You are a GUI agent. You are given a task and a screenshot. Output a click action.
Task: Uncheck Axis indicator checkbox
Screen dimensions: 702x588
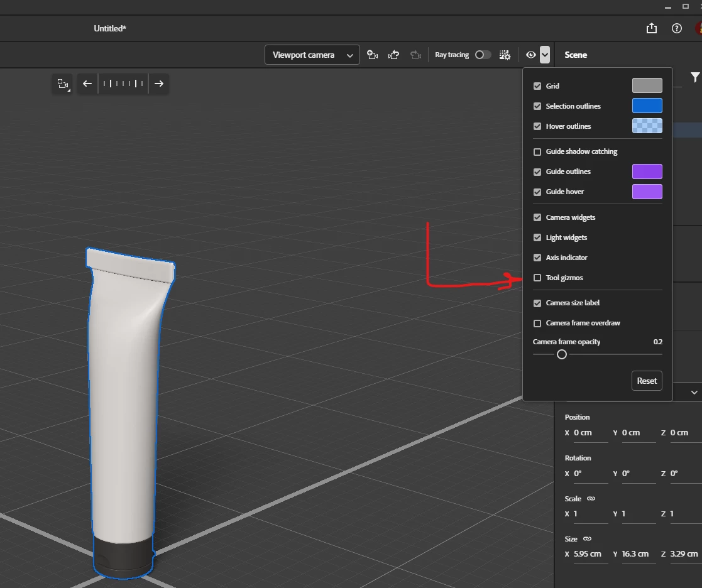(x=537, y=258)
